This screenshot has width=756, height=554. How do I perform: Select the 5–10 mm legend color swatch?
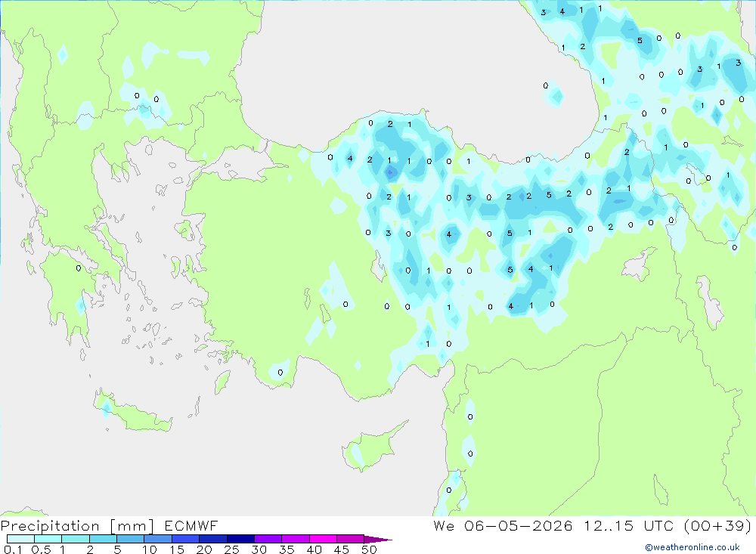point(131,539)
